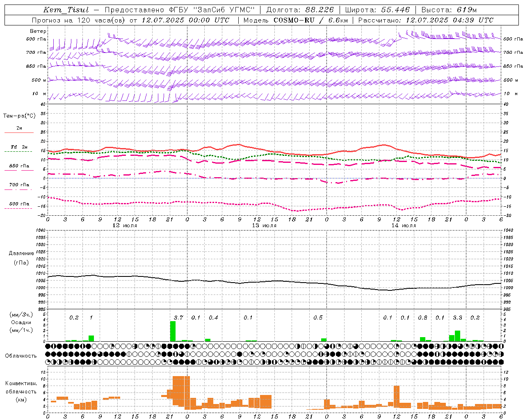Click the Осадки precipitation label
The width and height of the screenshot is (525, 420).
21,322
